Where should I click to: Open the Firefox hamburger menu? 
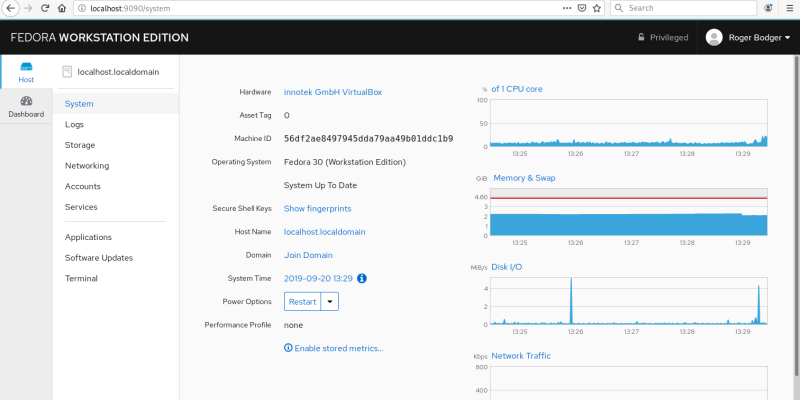click(789, 8)
